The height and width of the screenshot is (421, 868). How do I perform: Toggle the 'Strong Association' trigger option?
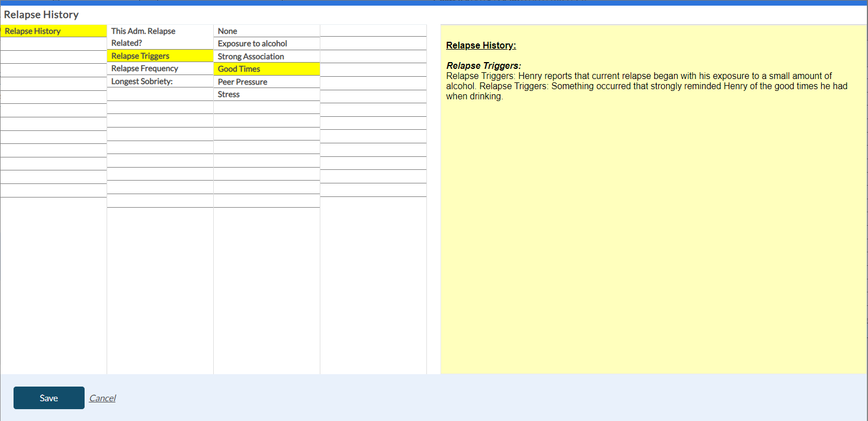(x=251, y=56)
